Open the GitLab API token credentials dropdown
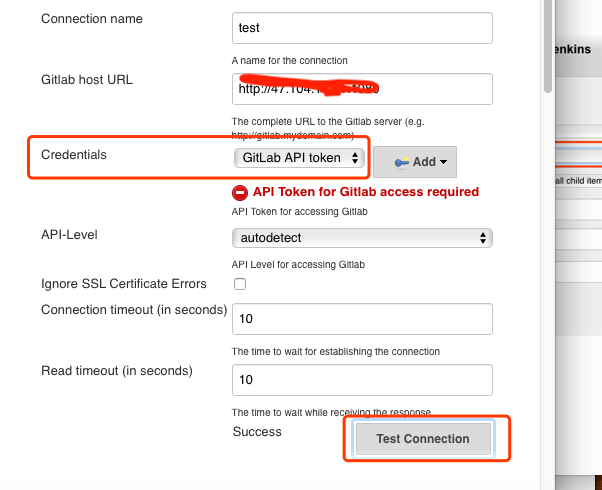The width and height of the screenshot is (602, 490). pyautogui.click(x=300, y=158)
